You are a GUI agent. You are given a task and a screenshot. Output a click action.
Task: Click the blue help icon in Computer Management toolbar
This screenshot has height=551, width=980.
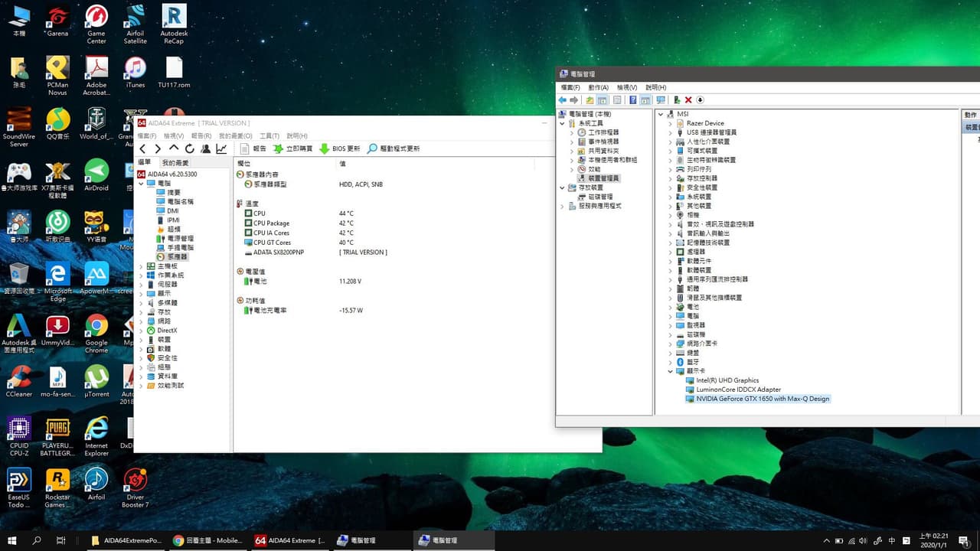[x=632, y=100]
